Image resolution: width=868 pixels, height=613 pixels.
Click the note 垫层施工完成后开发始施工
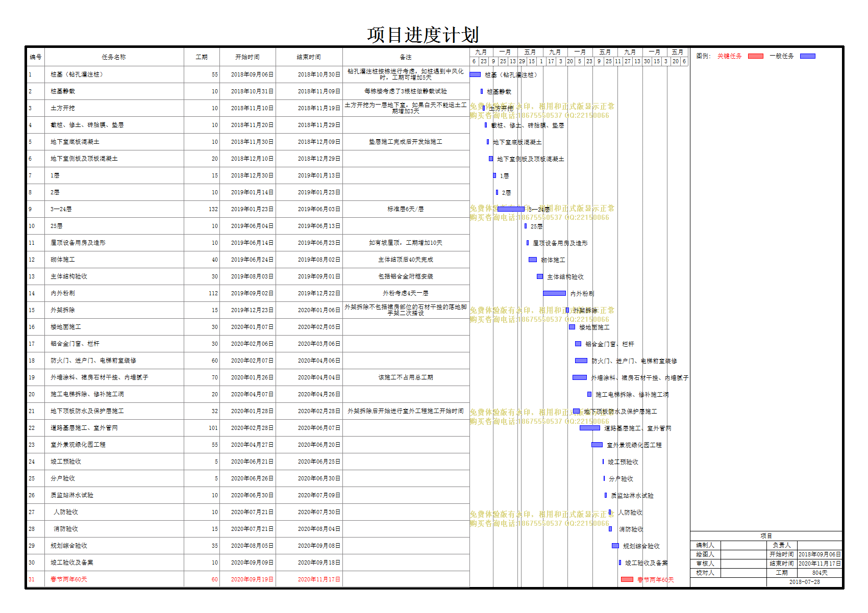[406, 142]
